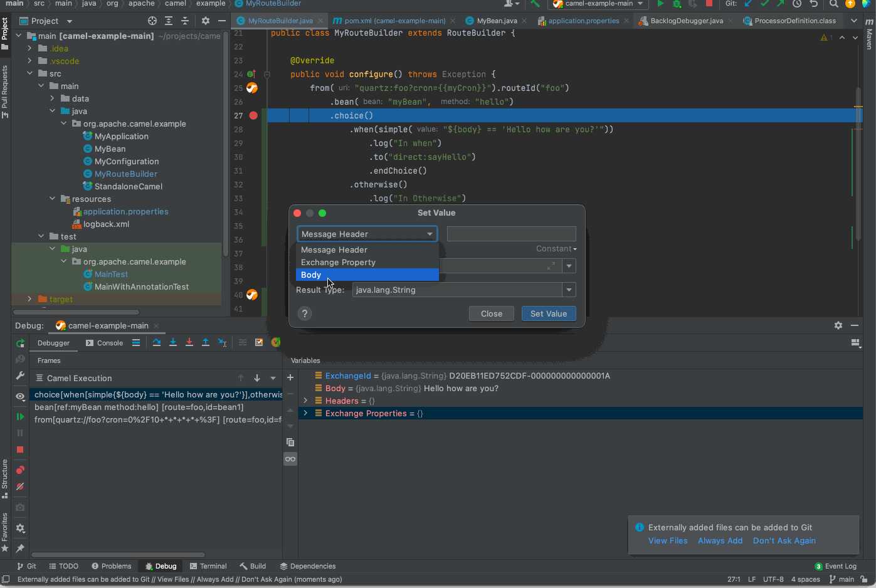Click Run to Cursor icon

(222, 342)
